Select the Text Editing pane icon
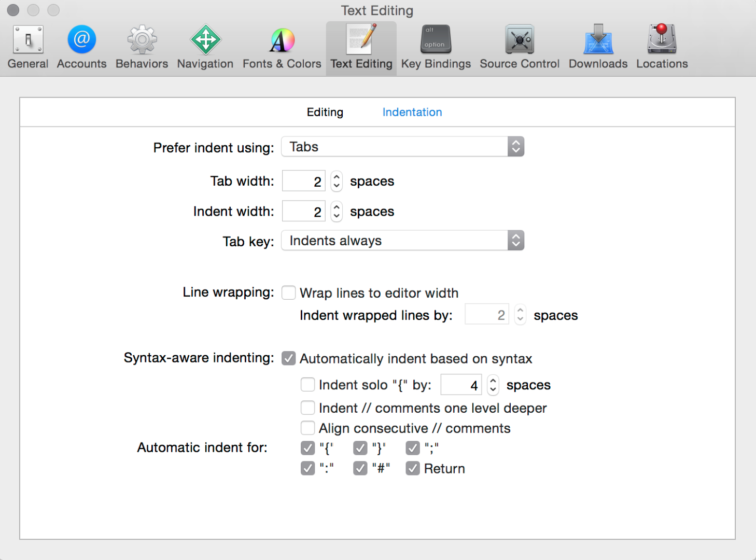 click(361, 39)
